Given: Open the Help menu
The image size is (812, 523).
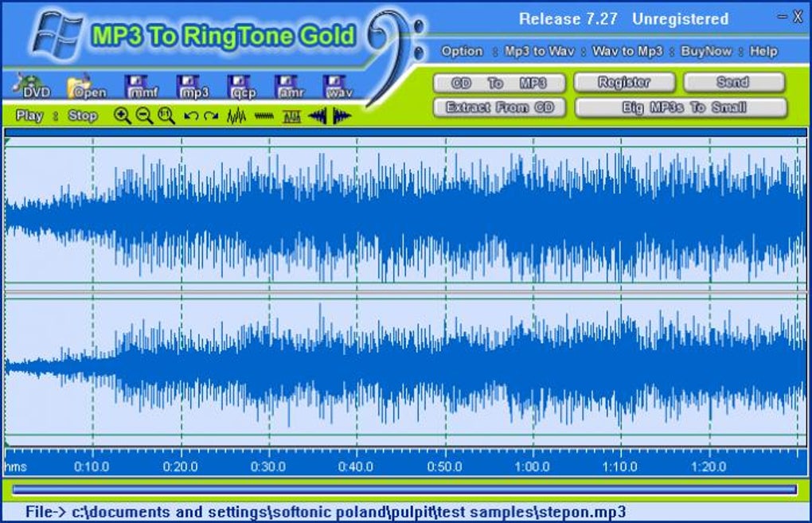Looking at the screenshot, I should click(764, 51).
